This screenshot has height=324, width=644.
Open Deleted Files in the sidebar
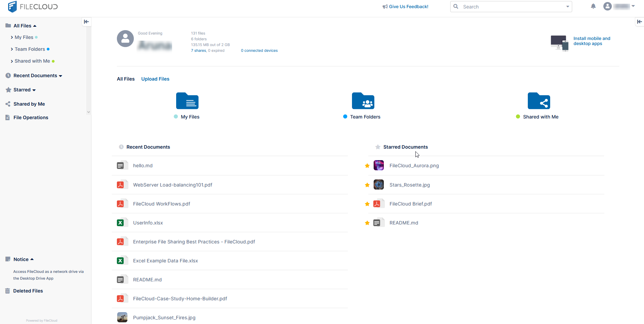(28, 291)
